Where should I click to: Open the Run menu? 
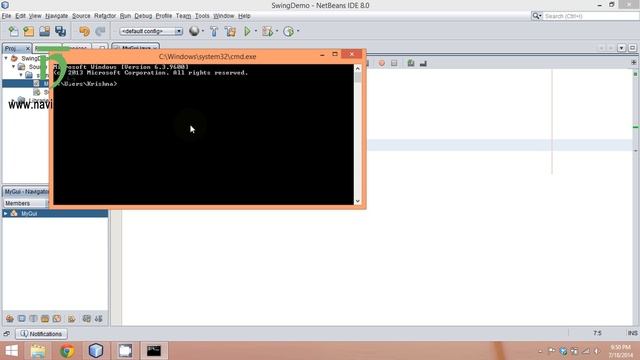pos(125,16)
